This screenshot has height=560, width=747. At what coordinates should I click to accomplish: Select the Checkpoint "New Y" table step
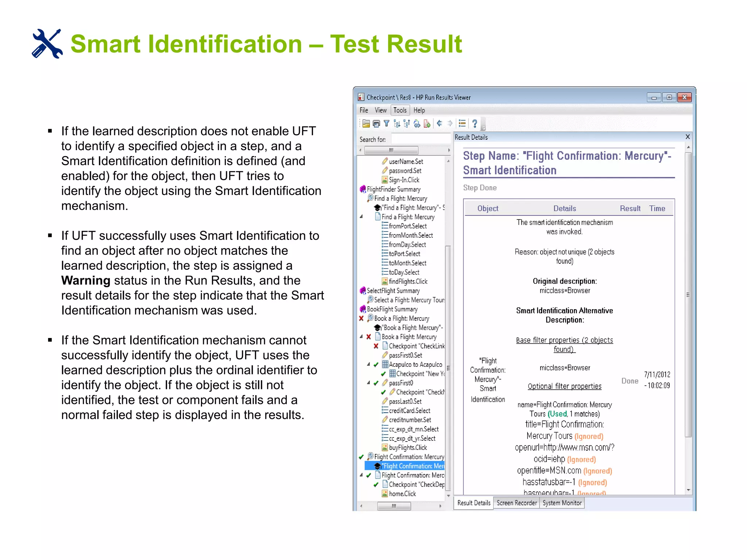421,374
